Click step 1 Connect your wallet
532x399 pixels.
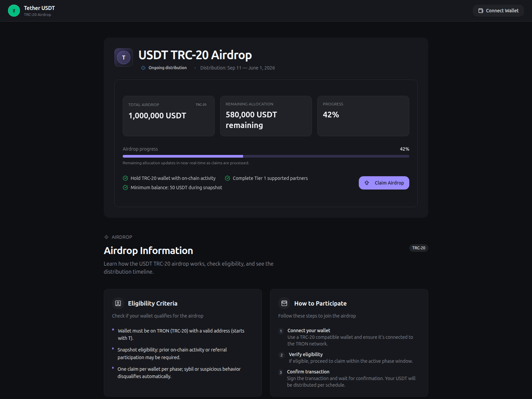[x=309, y=331]
